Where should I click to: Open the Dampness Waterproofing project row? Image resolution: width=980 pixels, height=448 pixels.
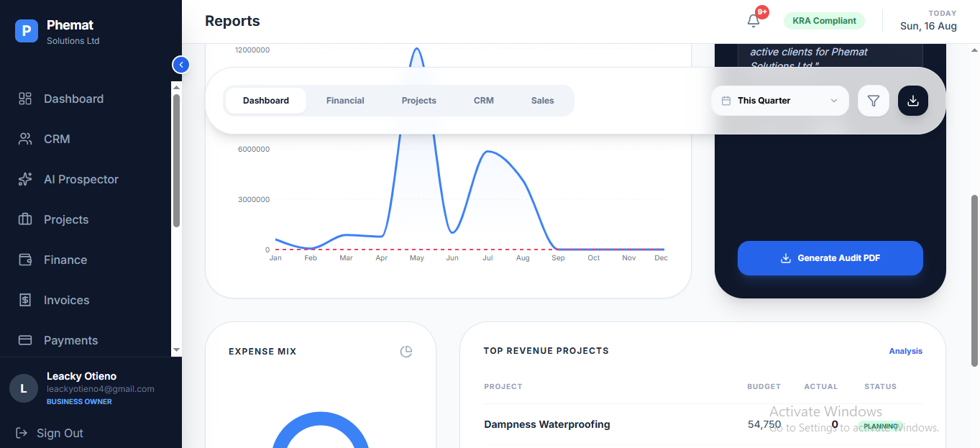point(702,424)
